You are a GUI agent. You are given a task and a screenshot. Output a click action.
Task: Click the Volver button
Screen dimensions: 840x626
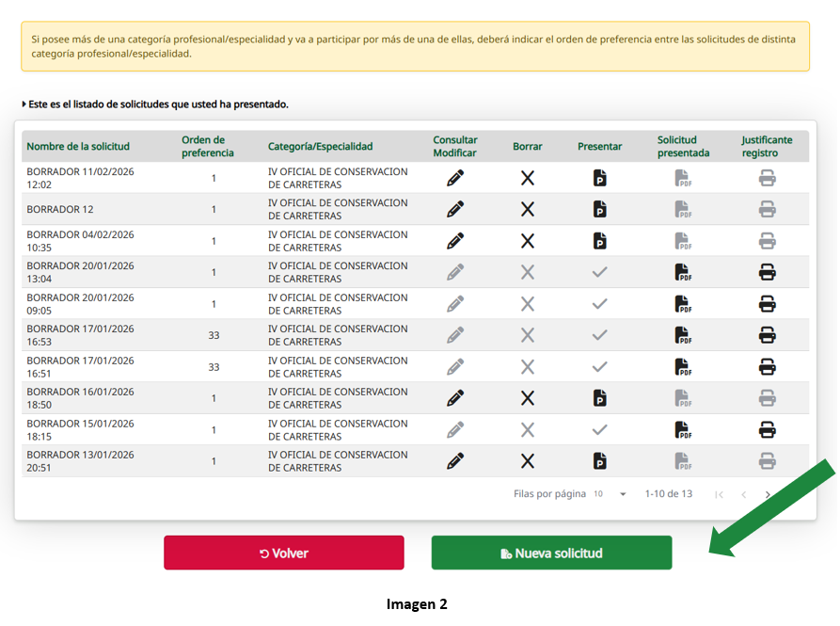(x=284, y=554)
